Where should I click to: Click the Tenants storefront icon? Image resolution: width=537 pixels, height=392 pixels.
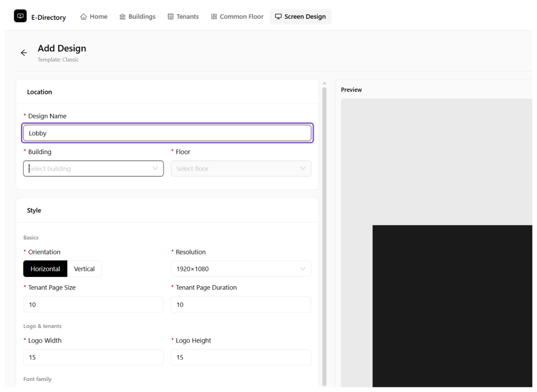coord(171,16)
